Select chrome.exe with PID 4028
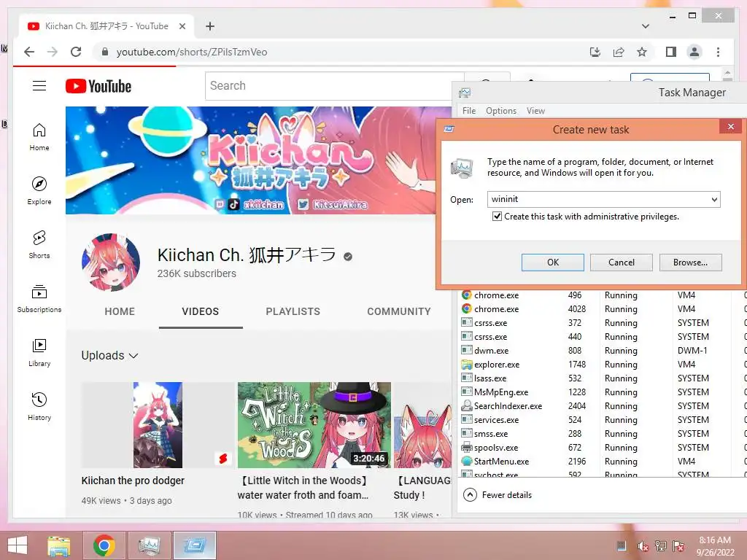This screenshot has width=747, height=560. pos(602,309)
